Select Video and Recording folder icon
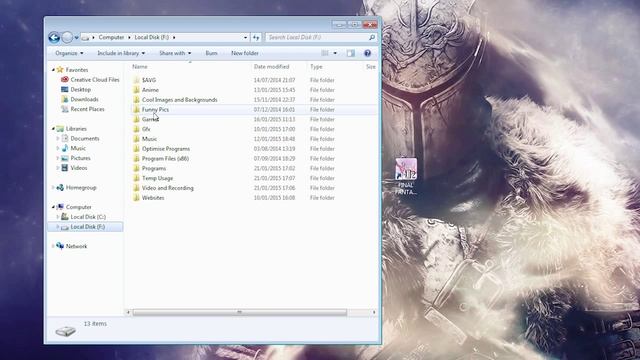The width and height of the screenshot is (640, 360). click(x=136, y=188)
